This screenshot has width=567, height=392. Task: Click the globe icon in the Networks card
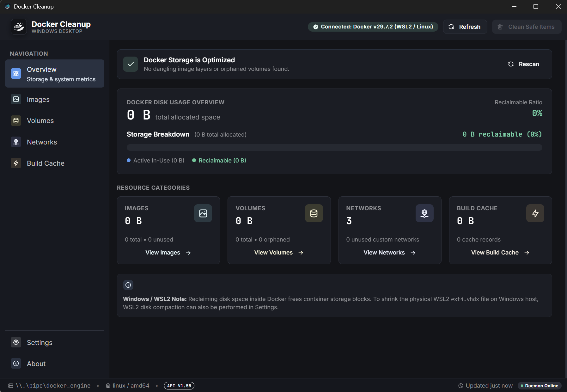coord(424,213)
